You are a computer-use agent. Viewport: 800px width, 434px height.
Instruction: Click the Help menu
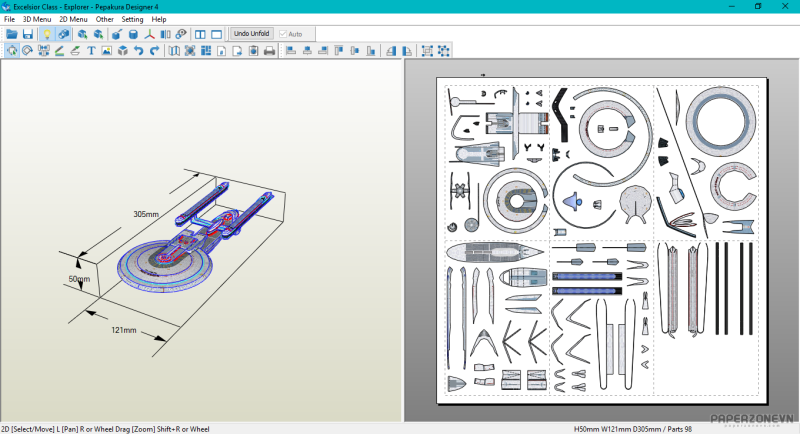click(x=159, y=19)
